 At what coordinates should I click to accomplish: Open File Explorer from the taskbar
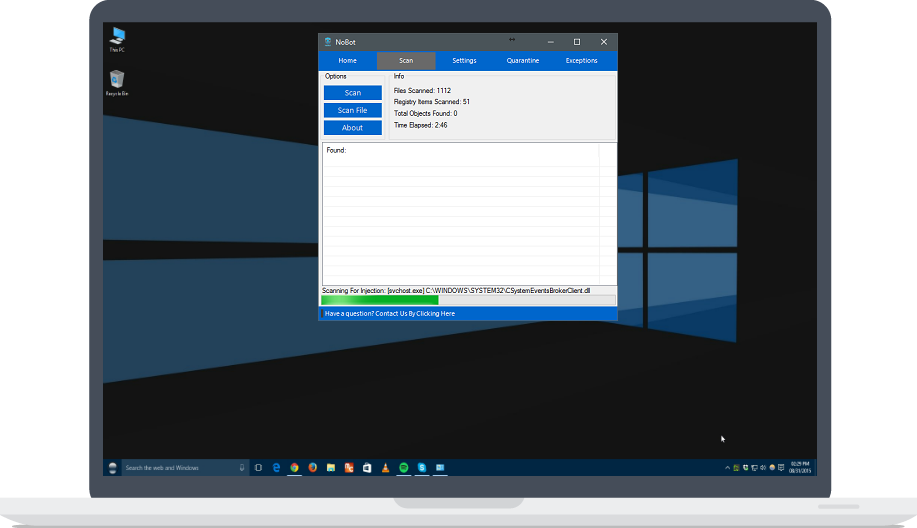pos(330,467)
